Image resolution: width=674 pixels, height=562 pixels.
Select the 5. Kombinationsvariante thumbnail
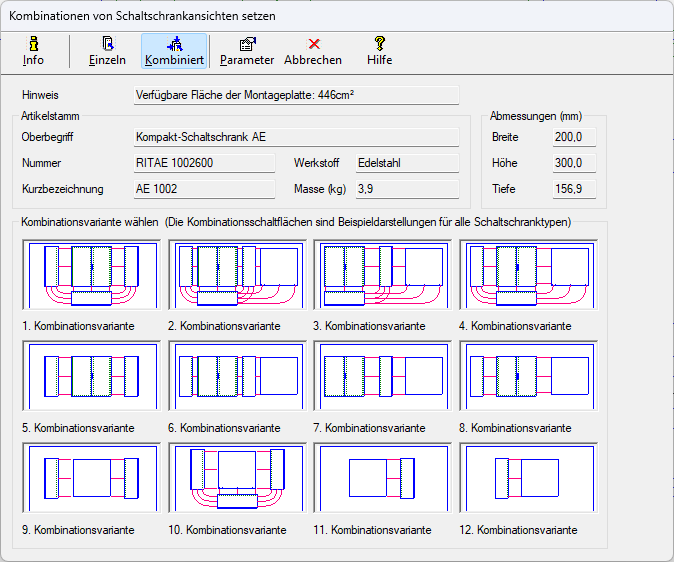(91, 377)
